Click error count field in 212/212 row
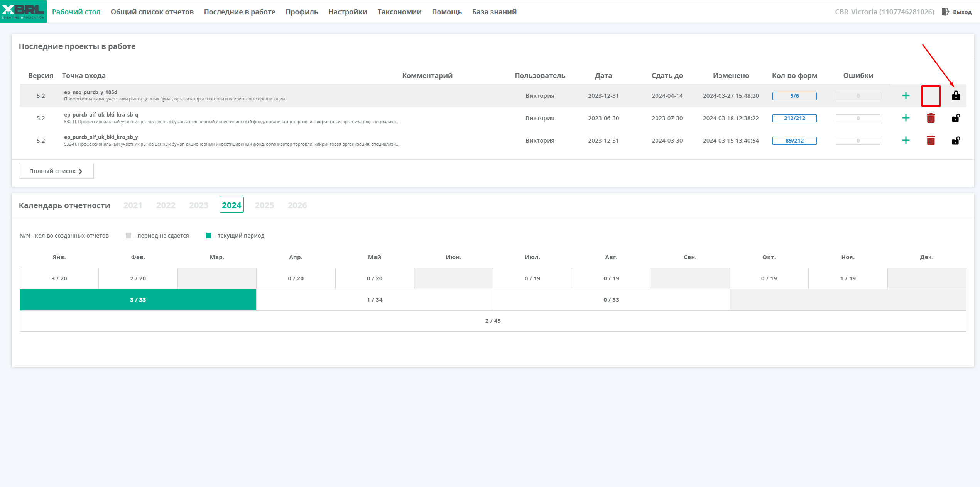The width and height of the screenshot is (980, 487). click(858, 118)
